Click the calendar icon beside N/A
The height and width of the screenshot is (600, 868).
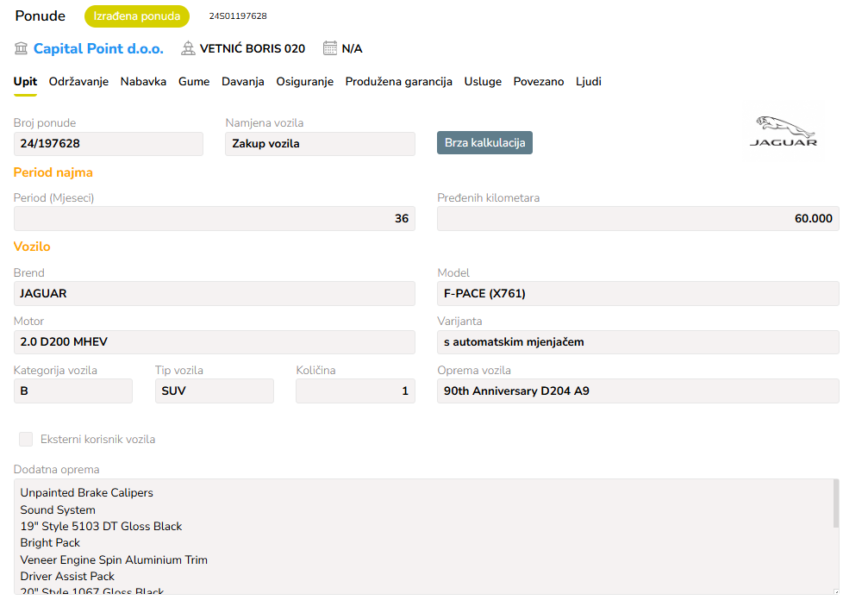pyautogui.click(x=330, y=48)
